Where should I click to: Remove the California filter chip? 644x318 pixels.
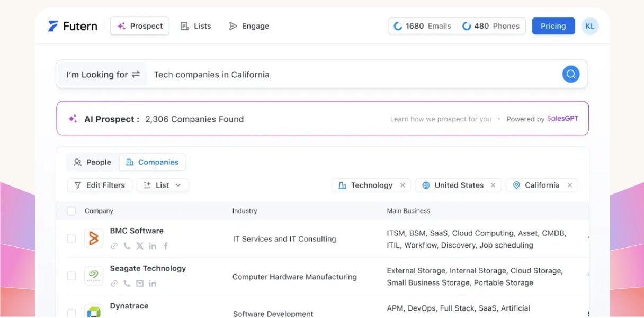(570, 185)
